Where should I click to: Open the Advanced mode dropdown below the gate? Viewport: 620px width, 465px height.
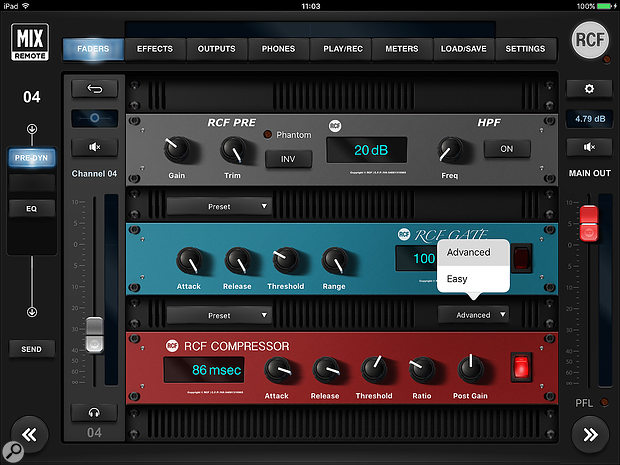(x=473, y=315)
